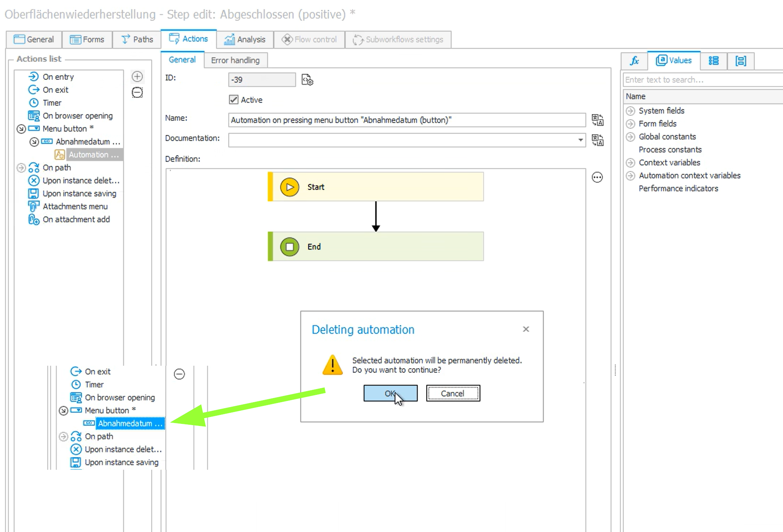The width and height of the screenshot is (783, 532).
Task: Open the Documentation dropdown arrow
Action: tap(580, 140)
